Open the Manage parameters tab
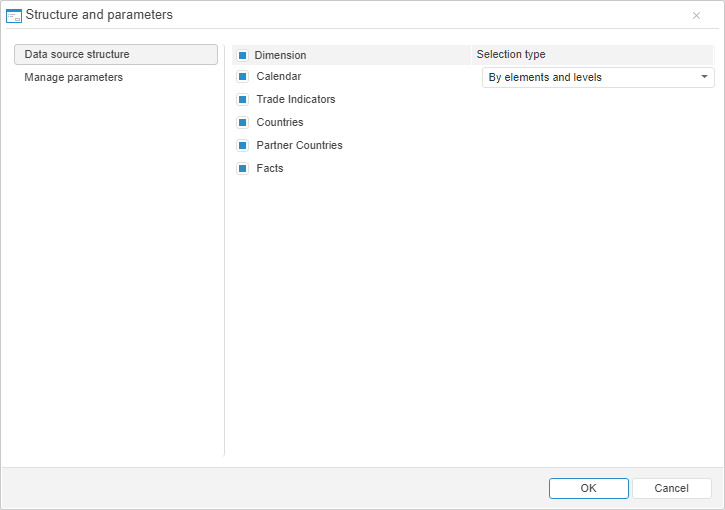Screen dimensions: 725x510 coord(74,77)
